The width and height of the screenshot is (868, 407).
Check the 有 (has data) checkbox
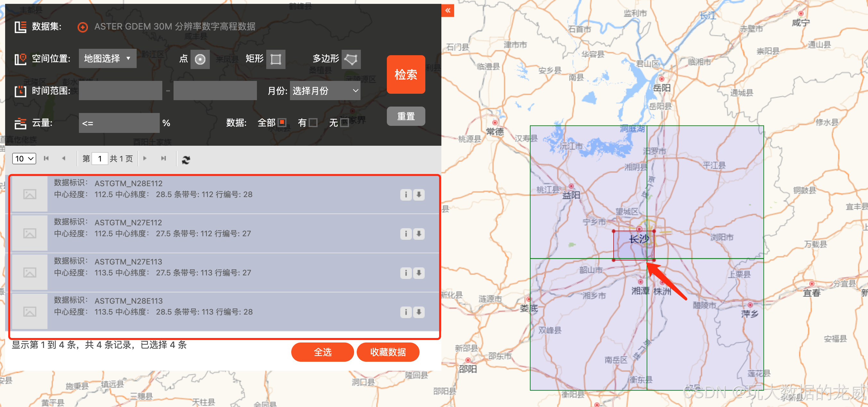click(313, 122)
